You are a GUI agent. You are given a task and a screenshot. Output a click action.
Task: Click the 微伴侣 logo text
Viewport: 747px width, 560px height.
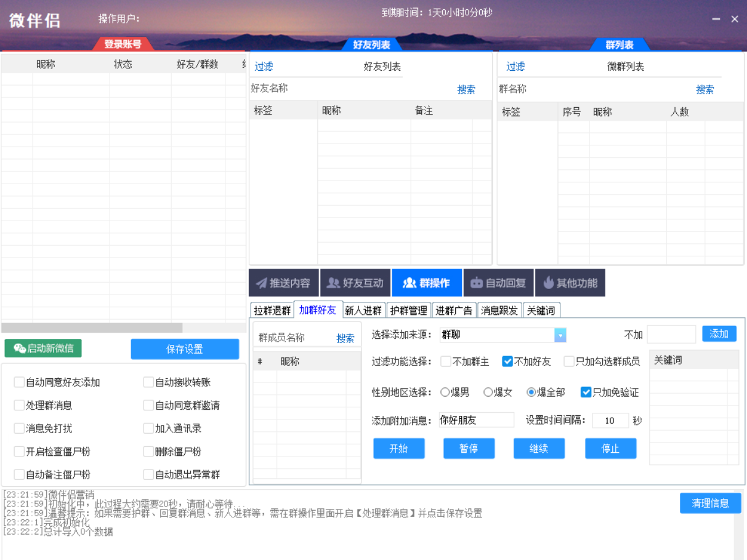(x=34, y=20)
